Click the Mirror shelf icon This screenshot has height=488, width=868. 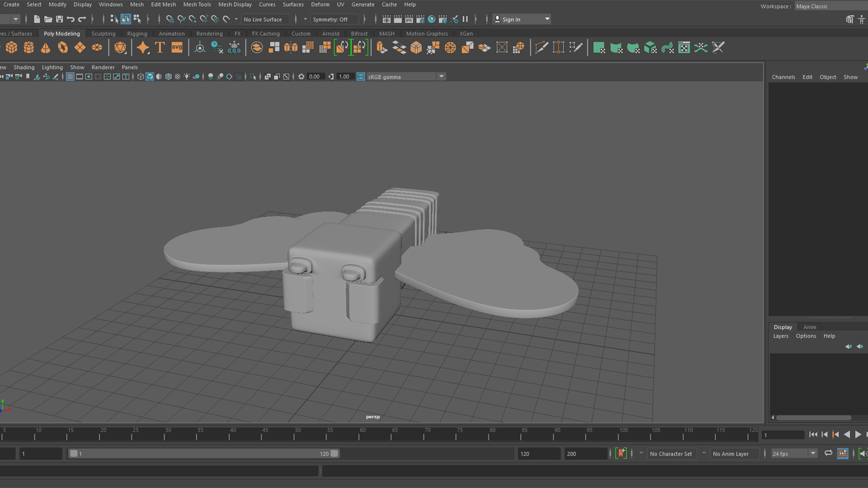(291, 47)
